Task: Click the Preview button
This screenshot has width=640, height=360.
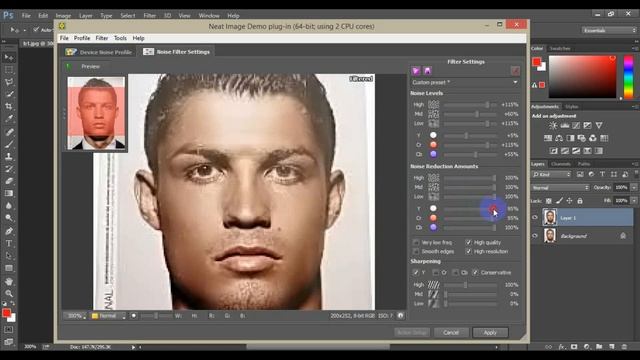Action: click(x=90, y=66)
